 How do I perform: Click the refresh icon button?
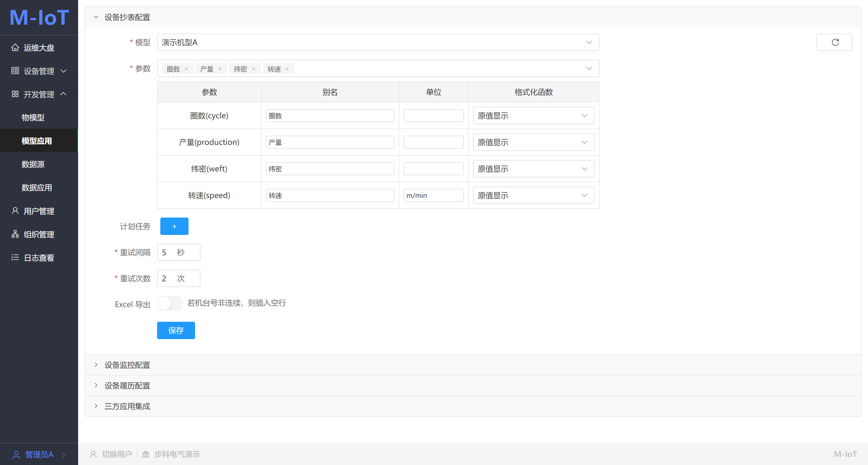point(834,42)
